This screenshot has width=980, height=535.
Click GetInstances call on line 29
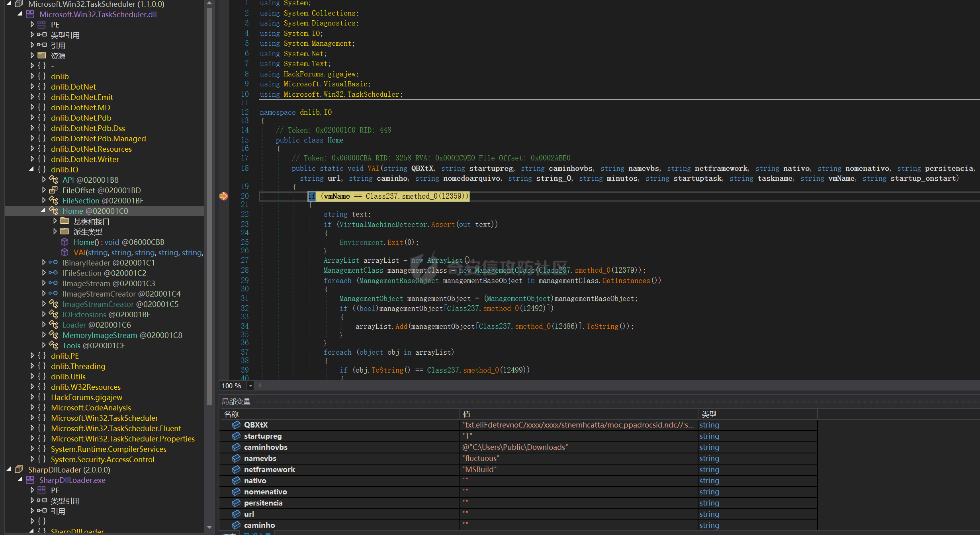(626, 281)
